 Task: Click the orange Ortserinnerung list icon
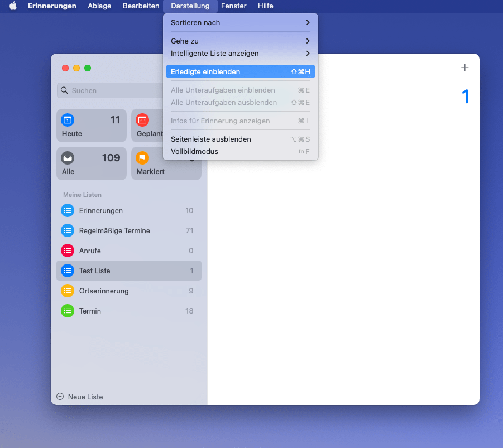[x=68, y=291]
